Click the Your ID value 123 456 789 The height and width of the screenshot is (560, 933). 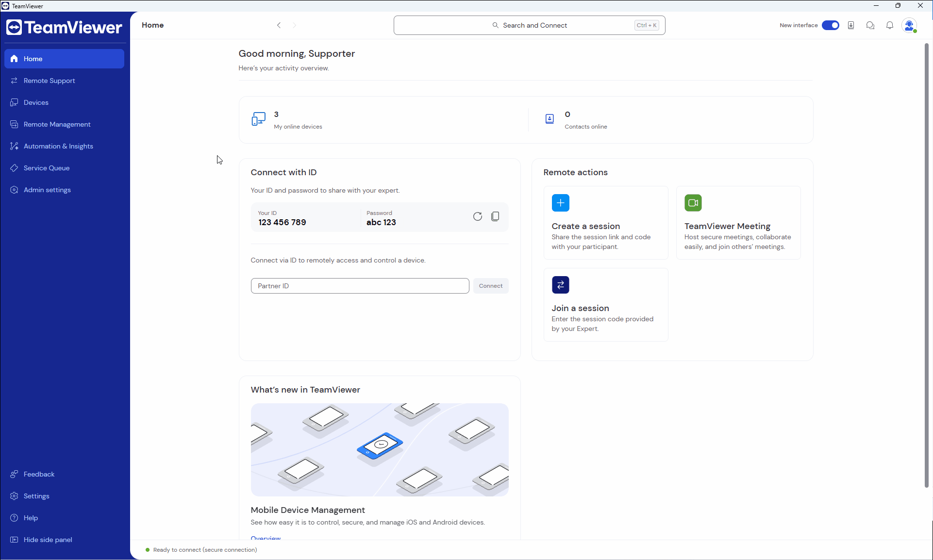point(283,222)
